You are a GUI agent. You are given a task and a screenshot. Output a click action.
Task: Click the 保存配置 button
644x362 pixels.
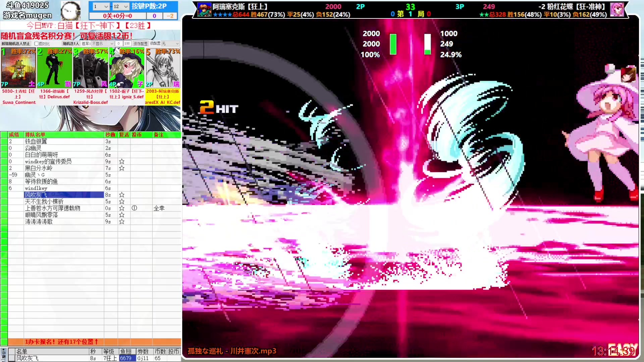click(141, 44)
